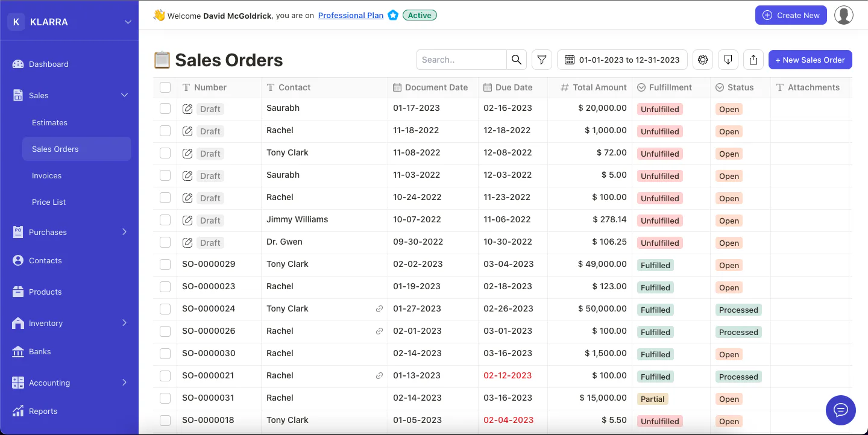Screen dimensions: 868x435
Task: Navigate to the Estimates page
Action: click(x=49, y=122)
